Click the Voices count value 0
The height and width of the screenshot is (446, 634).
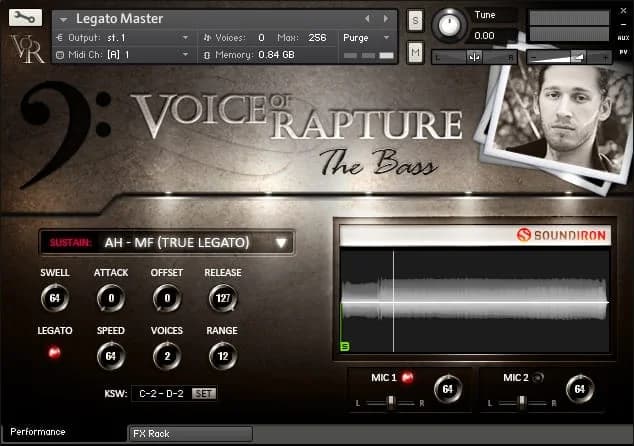click(x=261, y=38)
